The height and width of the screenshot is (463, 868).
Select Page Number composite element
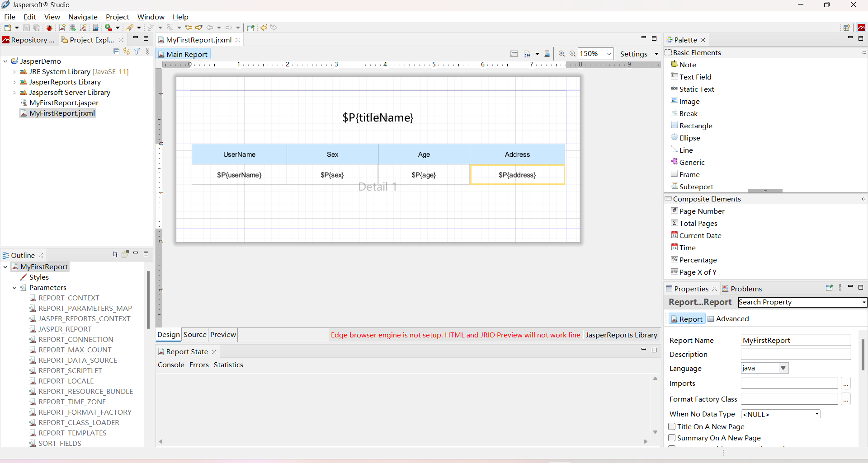coord(698,211)
